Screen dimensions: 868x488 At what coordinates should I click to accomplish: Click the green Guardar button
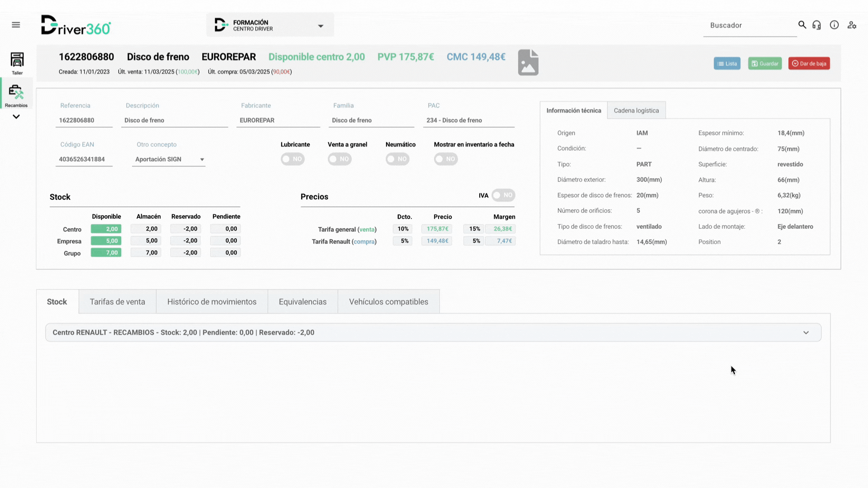[764, 64]
